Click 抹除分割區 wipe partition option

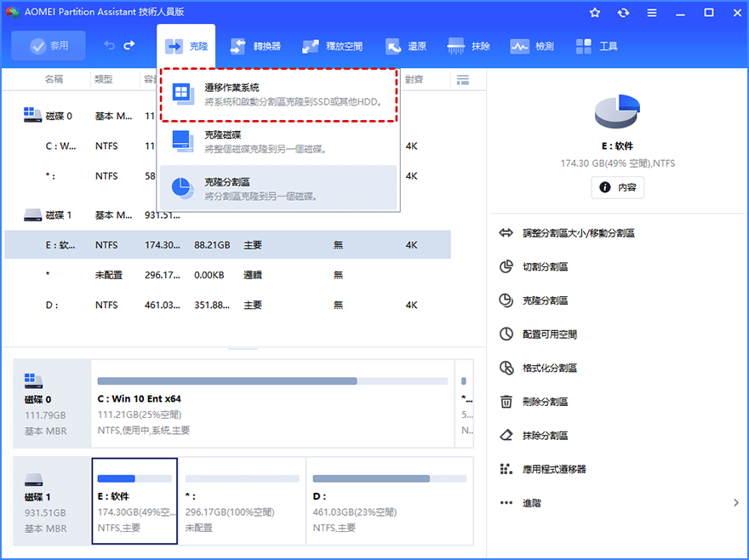pos(545,436)
